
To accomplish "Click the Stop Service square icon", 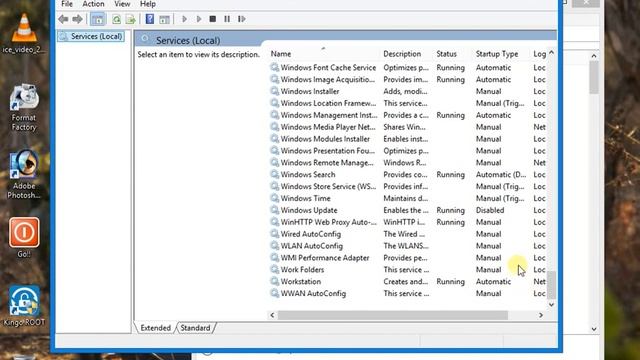I will (x=213, y=19).
